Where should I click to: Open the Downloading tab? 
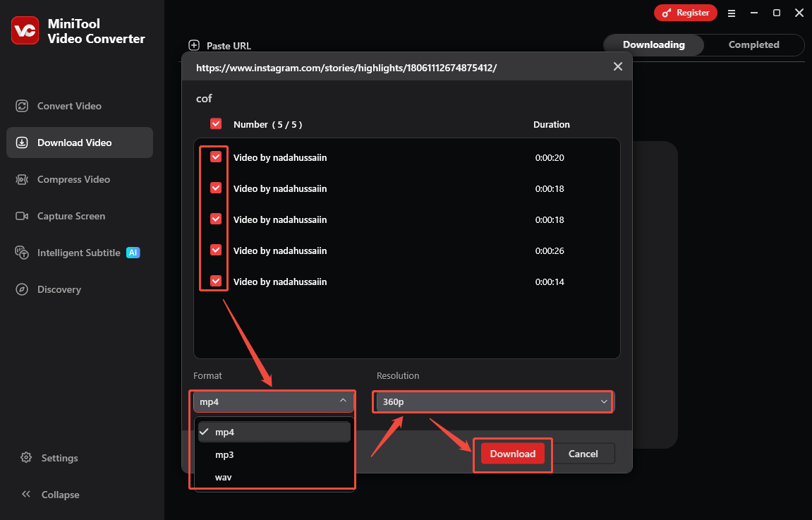pos(653,44)
